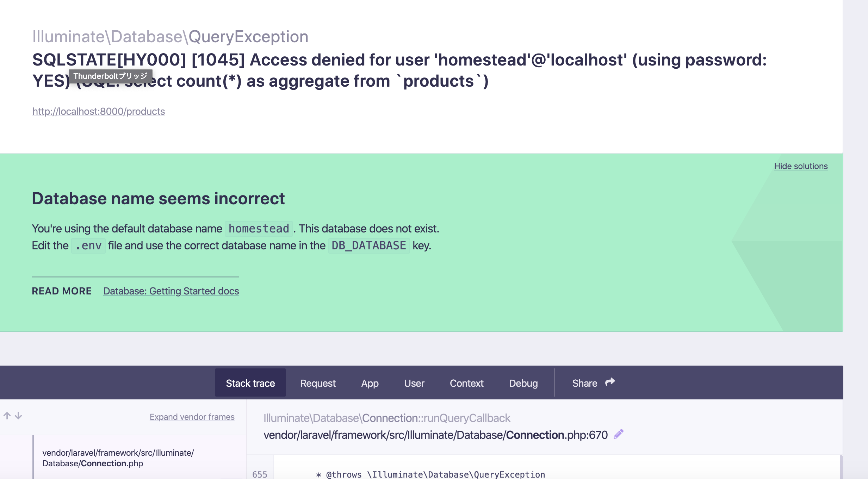The width and height of the screenshot is (868, 479).
Task: Click the Share button in the navigation bar
Action: click(585, 383)
